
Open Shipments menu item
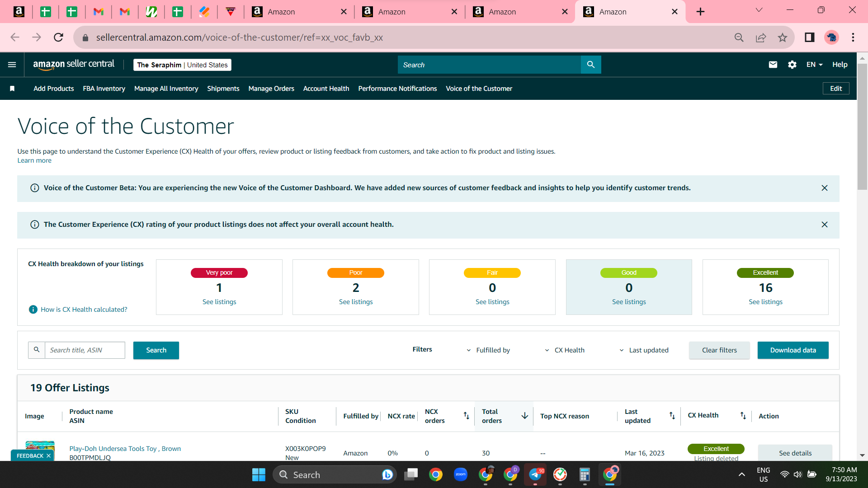pyautogui.click(x=223, y=89)
